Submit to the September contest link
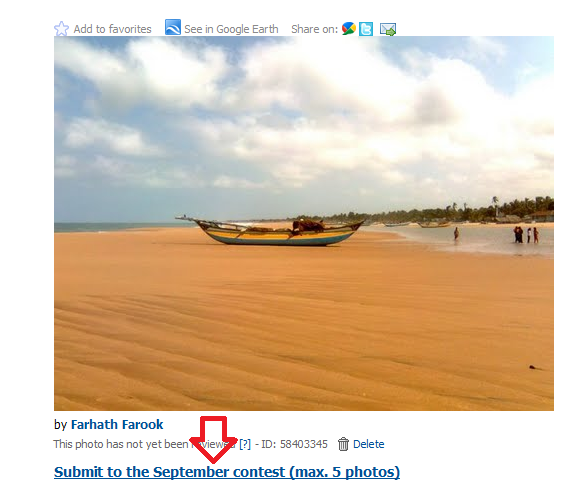 pos(227,472)
